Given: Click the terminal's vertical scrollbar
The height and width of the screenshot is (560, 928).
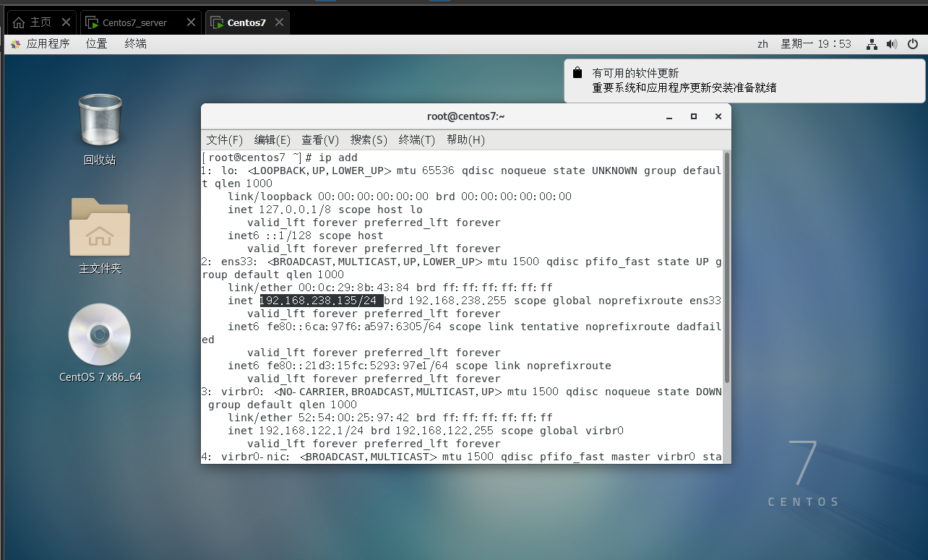Looking at the screenshot, I should click(x=726, y=267).
